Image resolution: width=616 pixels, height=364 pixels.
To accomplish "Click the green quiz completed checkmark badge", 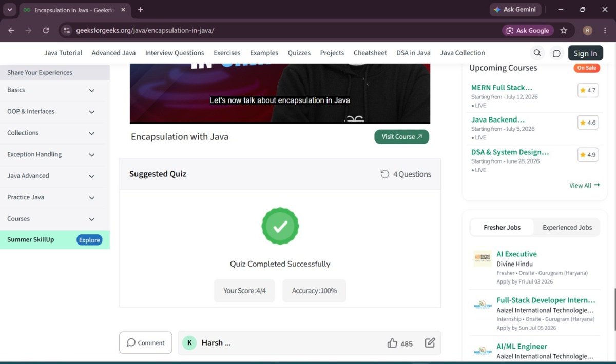I will coord(280,226).
